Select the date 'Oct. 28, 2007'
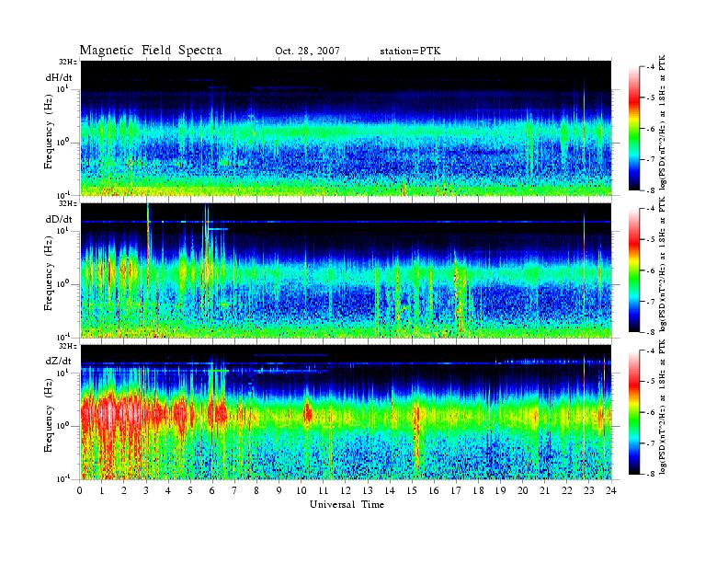Viewport: 728px width, 563px height. pos(307,52)
